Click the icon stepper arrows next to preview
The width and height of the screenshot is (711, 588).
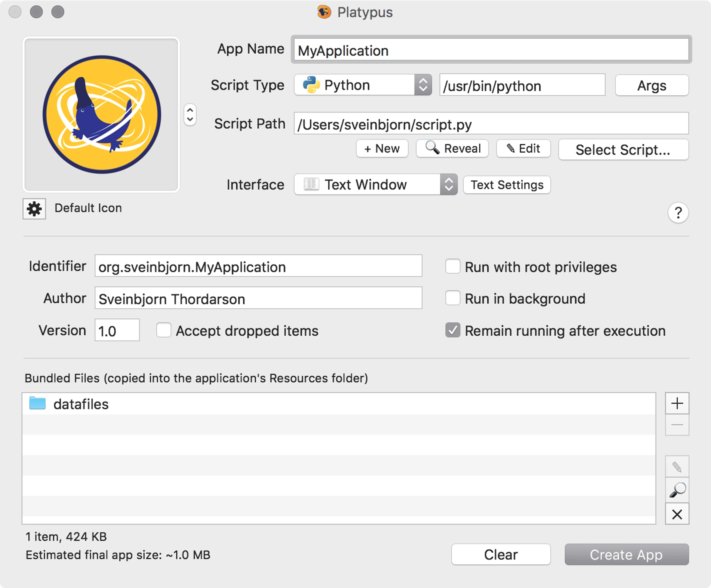(x=190, y=114)
